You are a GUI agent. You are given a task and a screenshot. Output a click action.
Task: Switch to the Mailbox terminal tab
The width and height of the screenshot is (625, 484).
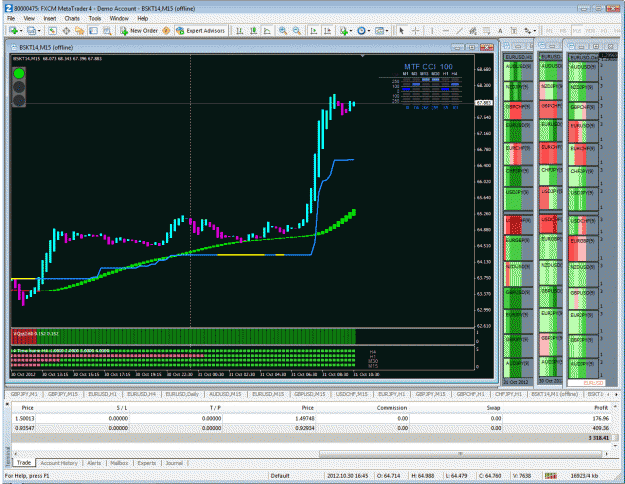click(x=119, y=463)
